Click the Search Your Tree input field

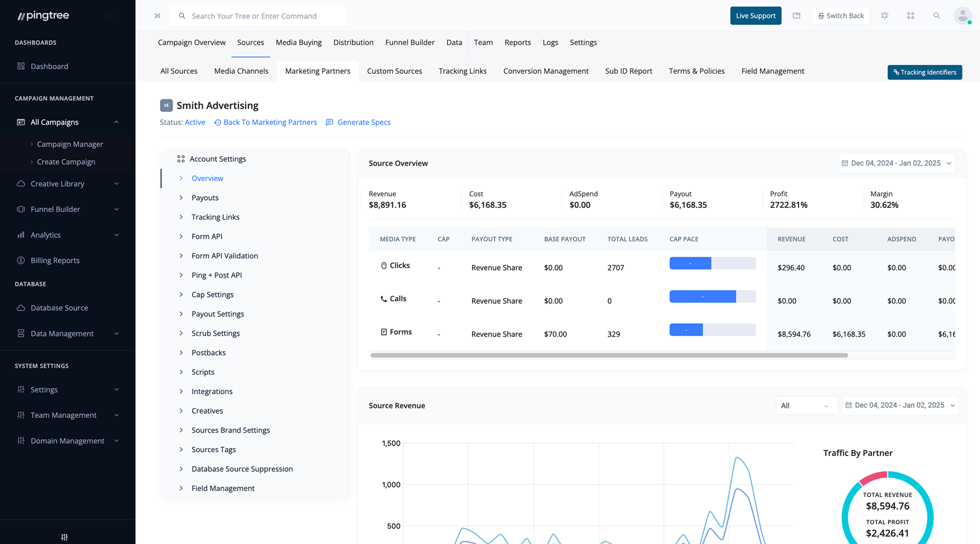tap(258, 16)
